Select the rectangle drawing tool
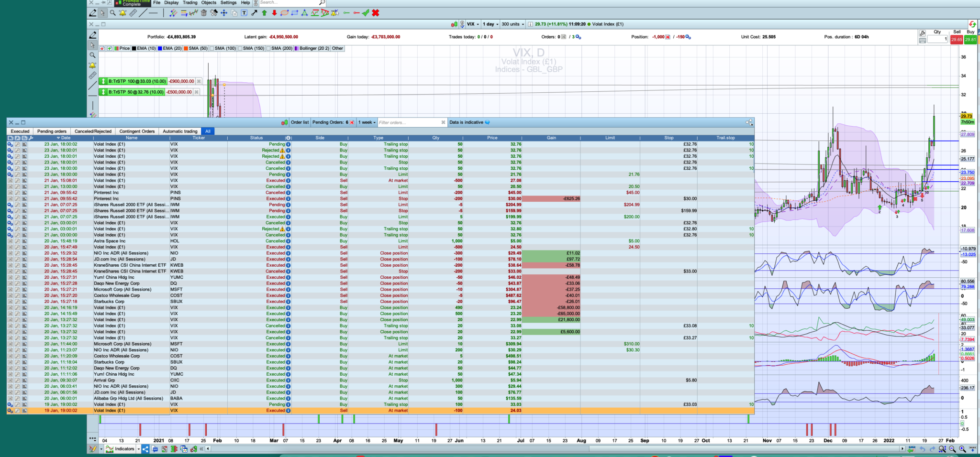The height and width of the screenshot is (457, 980). (x=294, y=13)
